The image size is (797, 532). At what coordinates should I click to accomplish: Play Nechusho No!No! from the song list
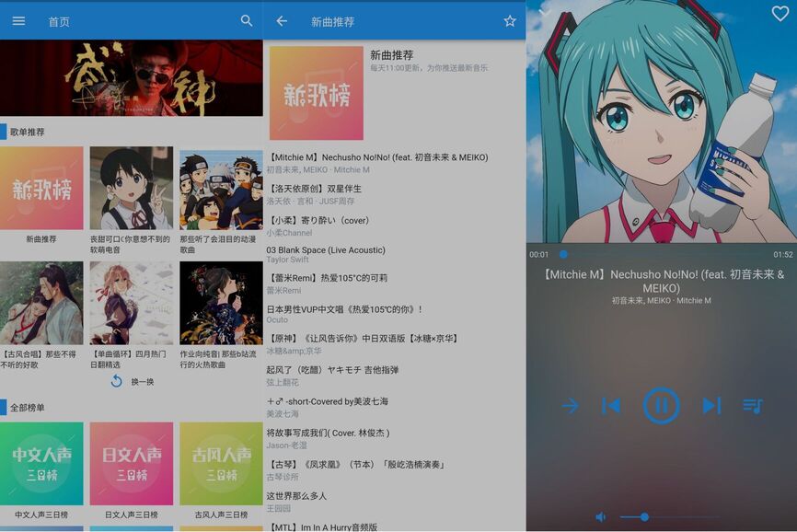[x=395, y=163]
